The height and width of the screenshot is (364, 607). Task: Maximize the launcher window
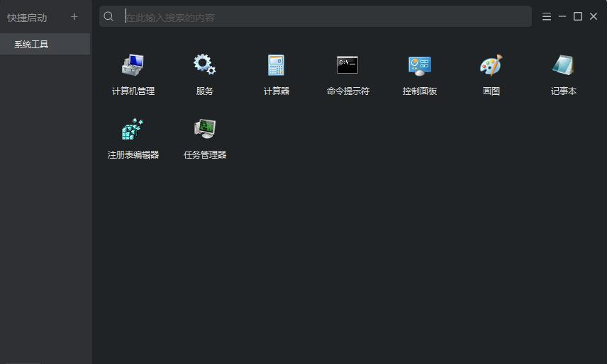578,16
